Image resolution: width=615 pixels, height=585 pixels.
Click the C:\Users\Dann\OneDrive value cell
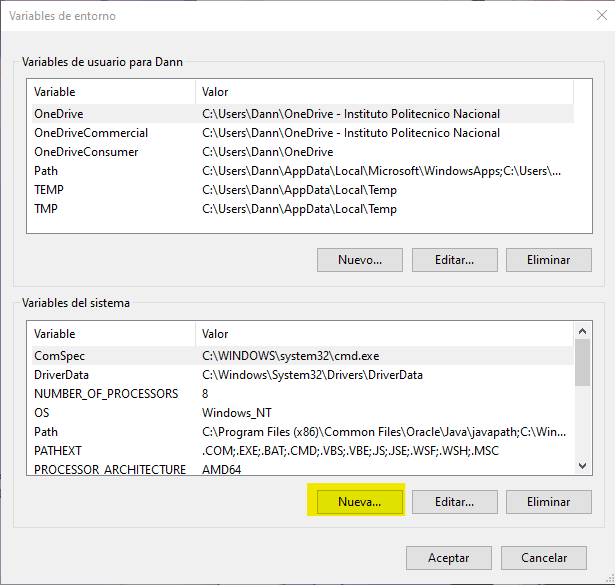267,152
